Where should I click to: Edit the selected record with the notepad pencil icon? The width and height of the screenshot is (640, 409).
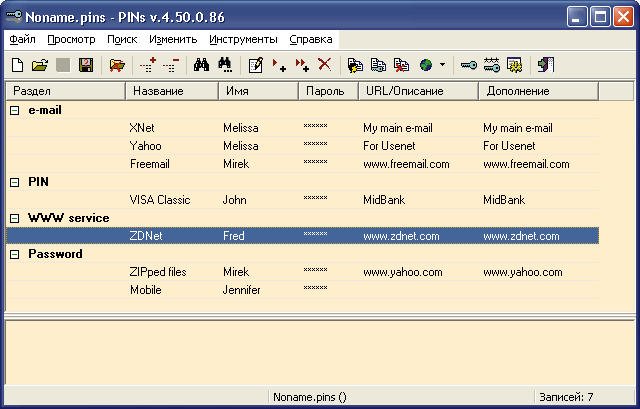point(256,65)
